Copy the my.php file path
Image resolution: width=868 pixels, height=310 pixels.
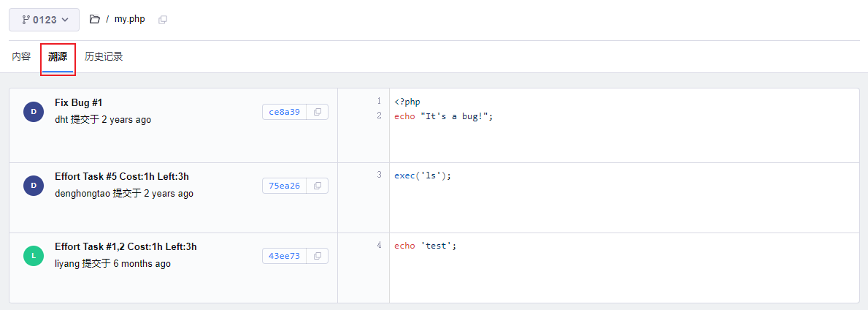pyautogui.click(x=163, y=20)
